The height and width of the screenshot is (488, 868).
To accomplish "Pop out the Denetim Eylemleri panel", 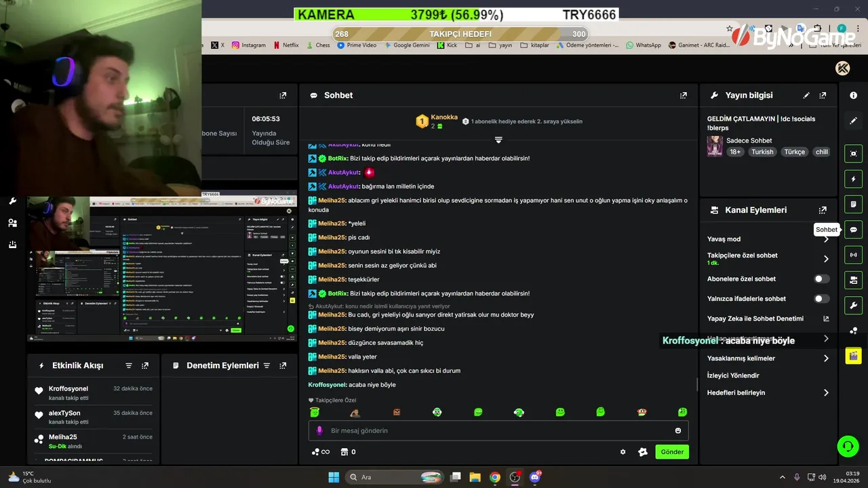I will [x=283, y=365].
